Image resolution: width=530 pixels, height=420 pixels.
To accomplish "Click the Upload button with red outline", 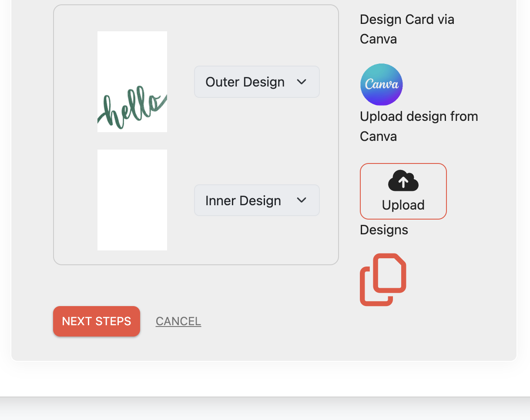I will point(403,191).
